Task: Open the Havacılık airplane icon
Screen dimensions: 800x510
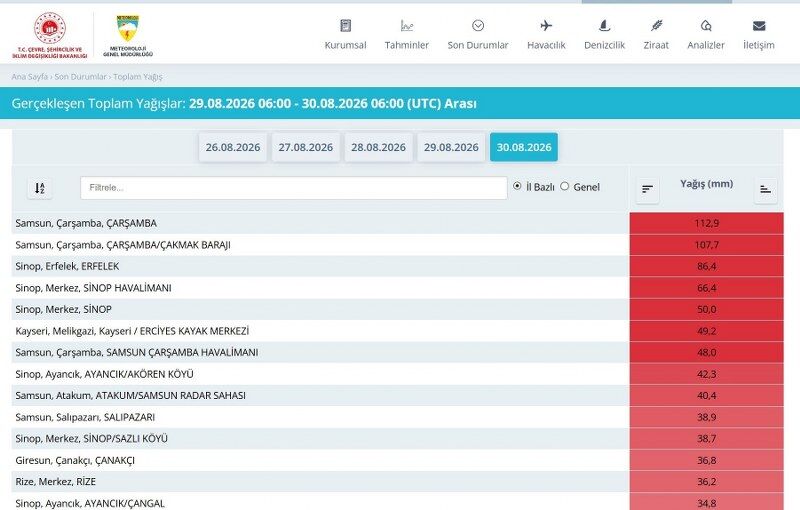Action: pyautogui.click(x=546, y=26)
